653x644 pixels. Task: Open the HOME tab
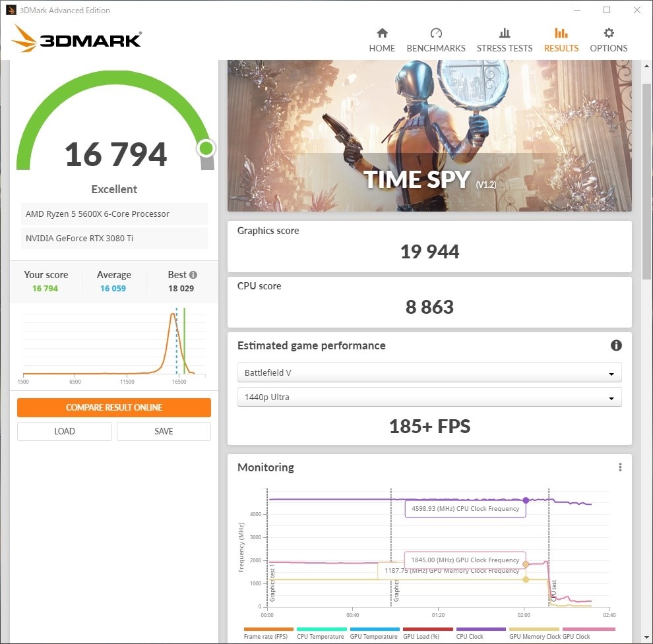[382, 40]
